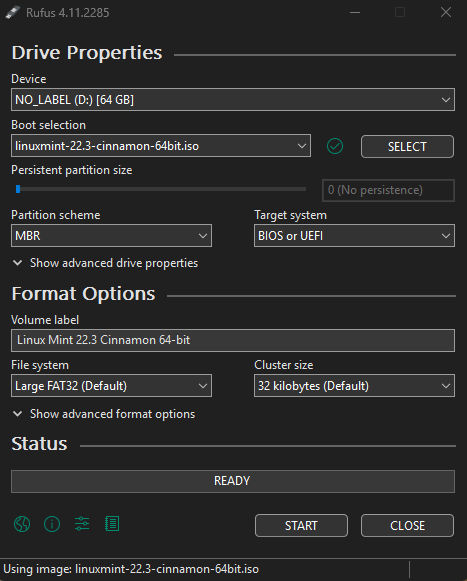Click the Rufus 4.11.2285 title text
The width and height of the screenshot is (467, 581).
pos(67,13)
